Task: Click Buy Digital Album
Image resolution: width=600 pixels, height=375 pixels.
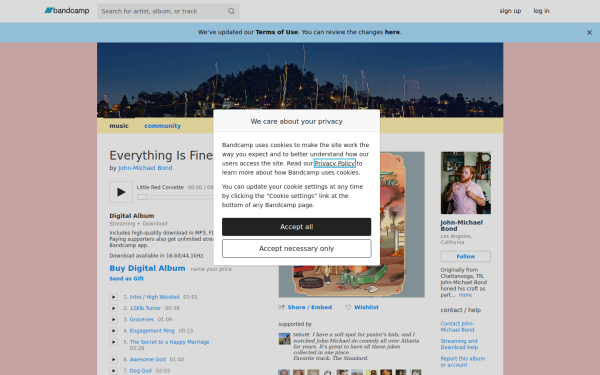Action: (x=147, y=268)
